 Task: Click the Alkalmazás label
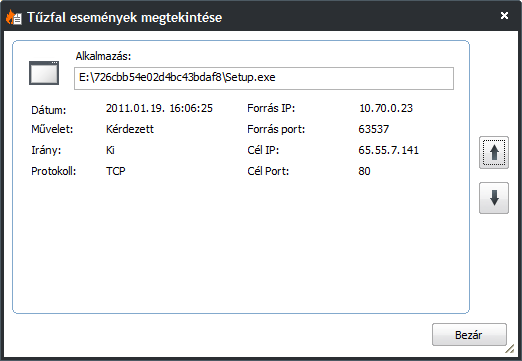[103, 56]
